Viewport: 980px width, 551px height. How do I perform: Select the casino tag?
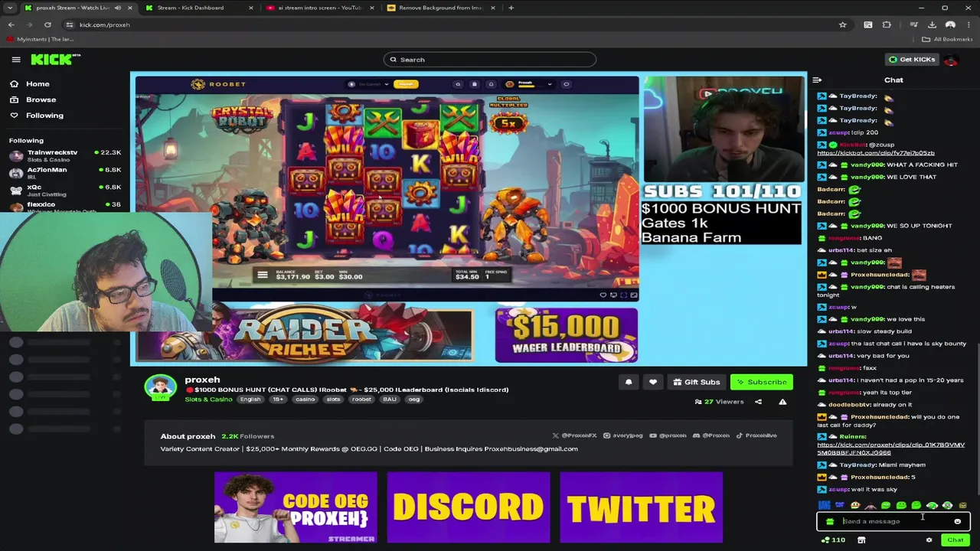[x=305, y=399]
